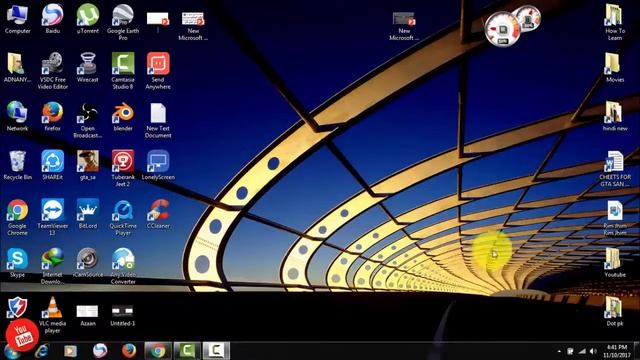Screen dimensions: 640x360
Task: Select the Azaan file on desktop
Action: coord(88,315)
